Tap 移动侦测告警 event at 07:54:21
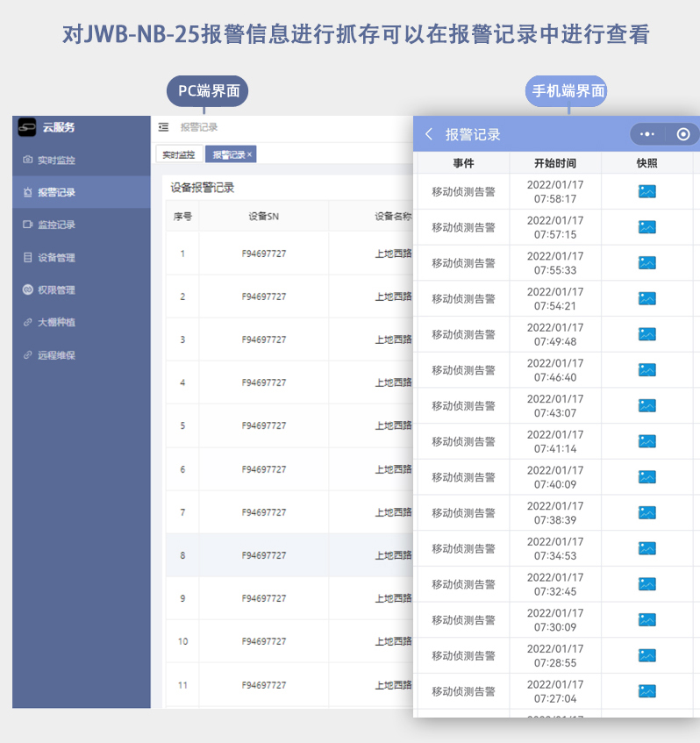This screenshot has width=700, height=743. coord(463,298)
